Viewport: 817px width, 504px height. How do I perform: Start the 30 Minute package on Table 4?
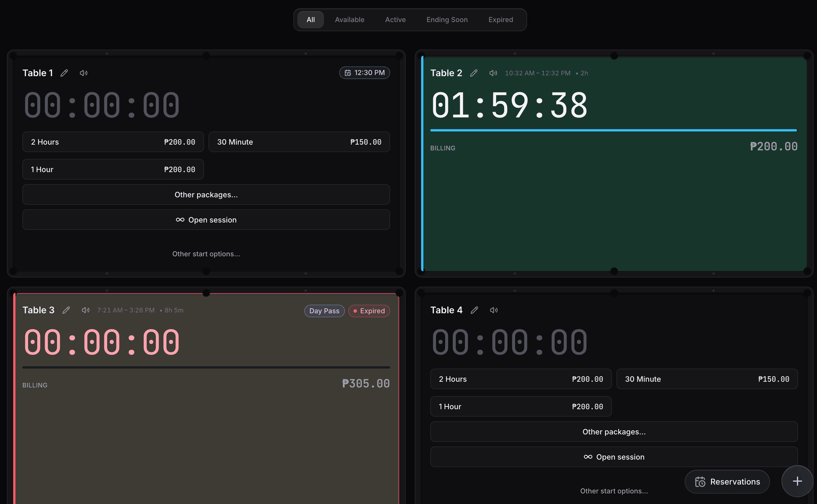(x=707, y=379)
